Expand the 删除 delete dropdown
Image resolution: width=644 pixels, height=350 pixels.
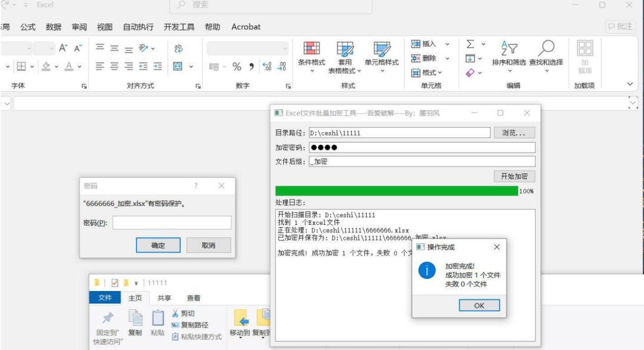[x=447, y=58]
